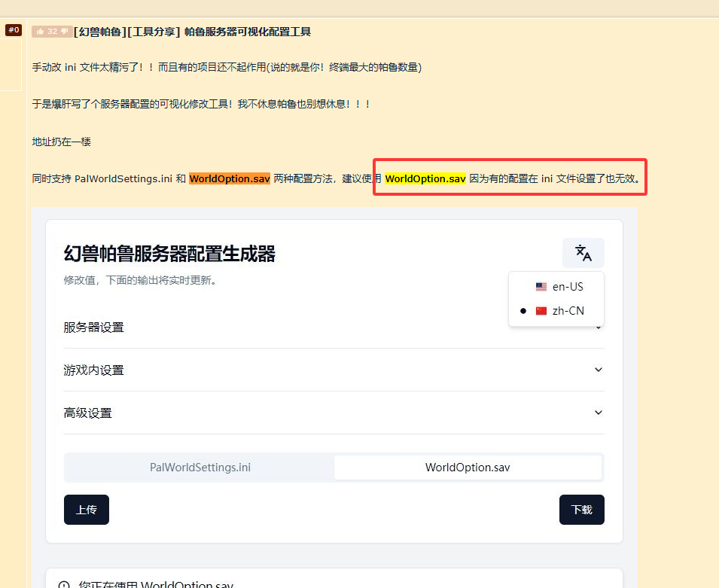719x588 pixels.
Task: Click the orange-highlighted WorldOption.sav text
Action: pyautogui.click(x=230, y=179)
